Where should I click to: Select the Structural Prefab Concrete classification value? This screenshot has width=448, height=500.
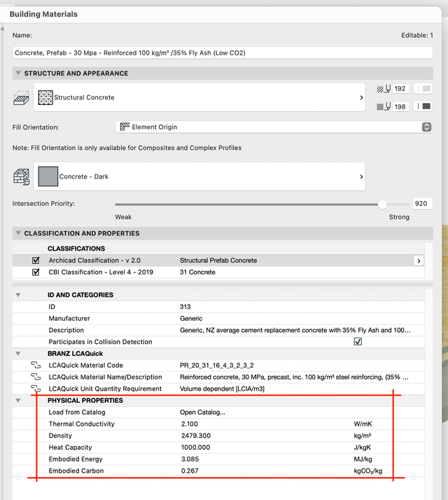click(218, 261)
